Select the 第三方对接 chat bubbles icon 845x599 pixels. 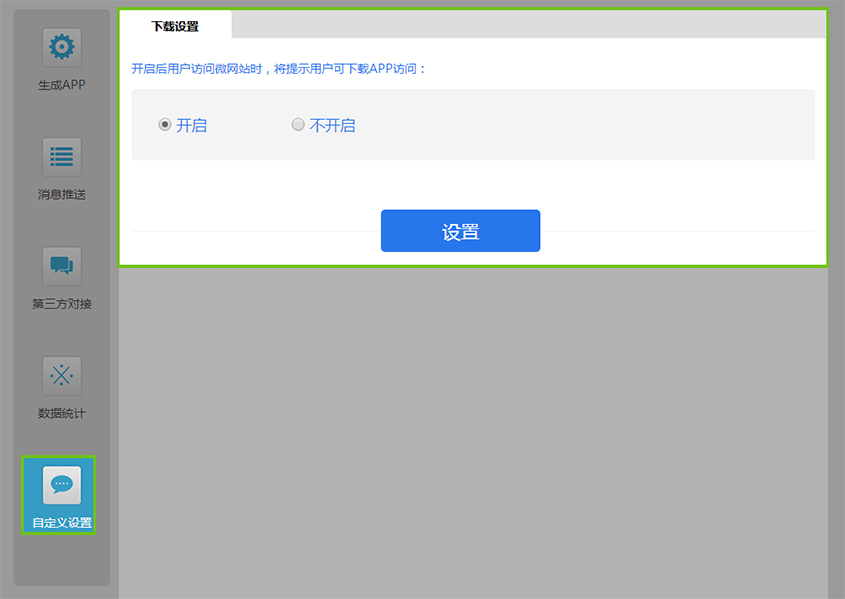[x=62, y=266]
